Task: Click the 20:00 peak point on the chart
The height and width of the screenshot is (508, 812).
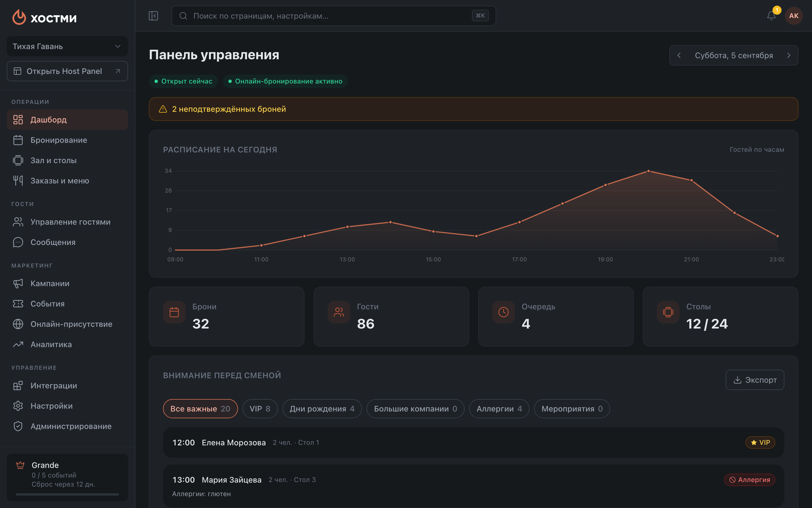Action: [x=648, y=171]
